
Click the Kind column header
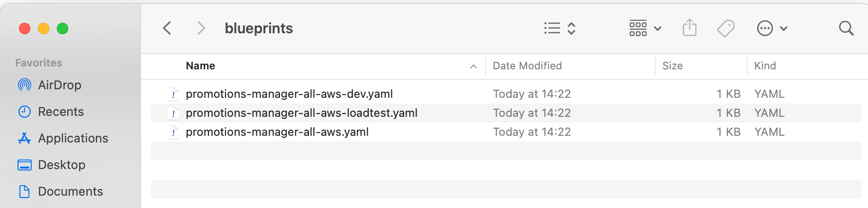(765, 66)
